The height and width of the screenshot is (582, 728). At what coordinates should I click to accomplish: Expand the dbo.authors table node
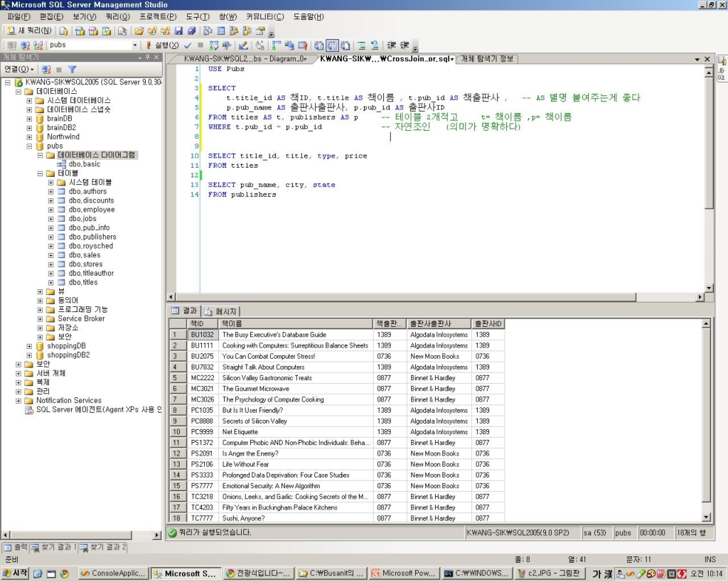[50, 191]
